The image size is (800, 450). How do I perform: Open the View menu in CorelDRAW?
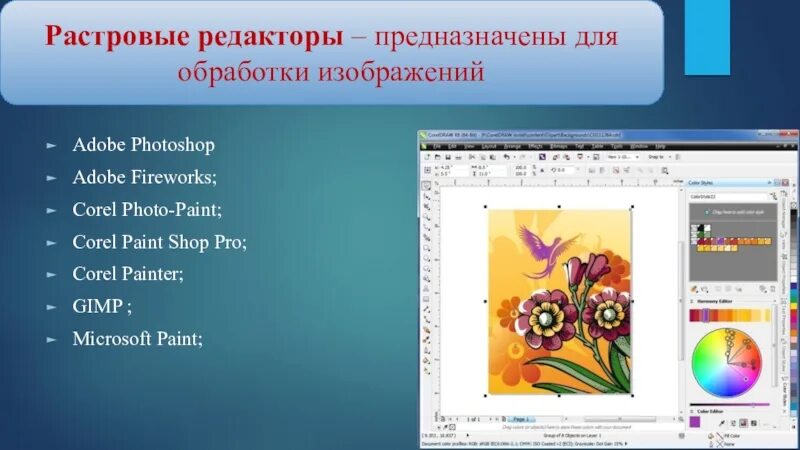pos(469,146)
